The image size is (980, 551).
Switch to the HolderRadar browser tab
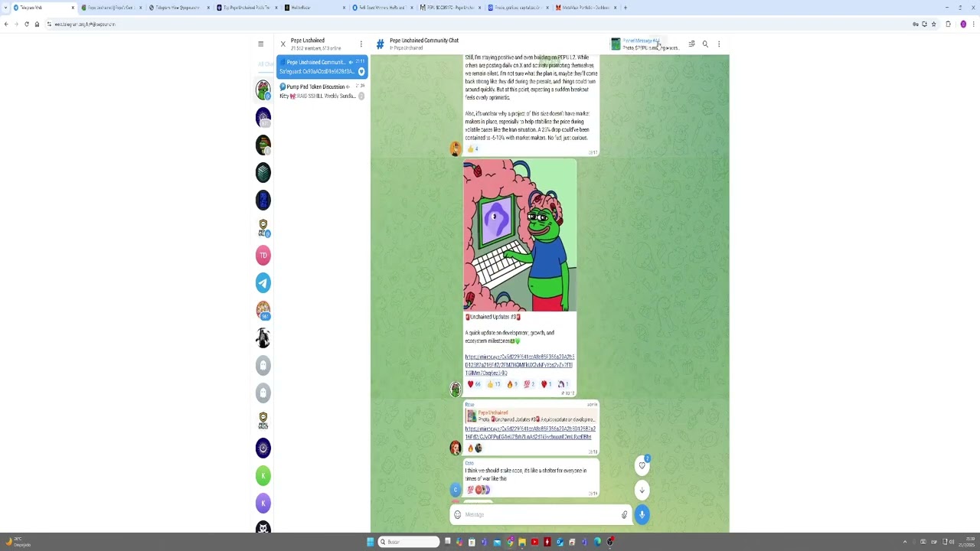coord(314,8)
